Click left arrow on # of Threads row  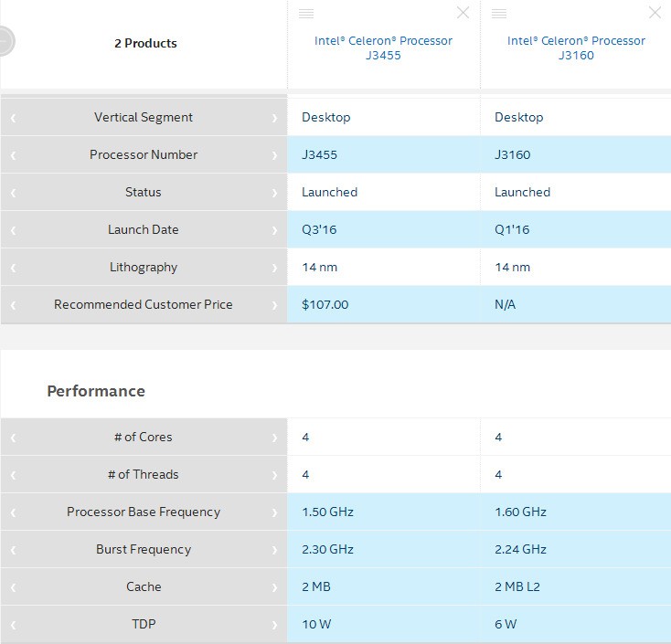tap(14, 475)
